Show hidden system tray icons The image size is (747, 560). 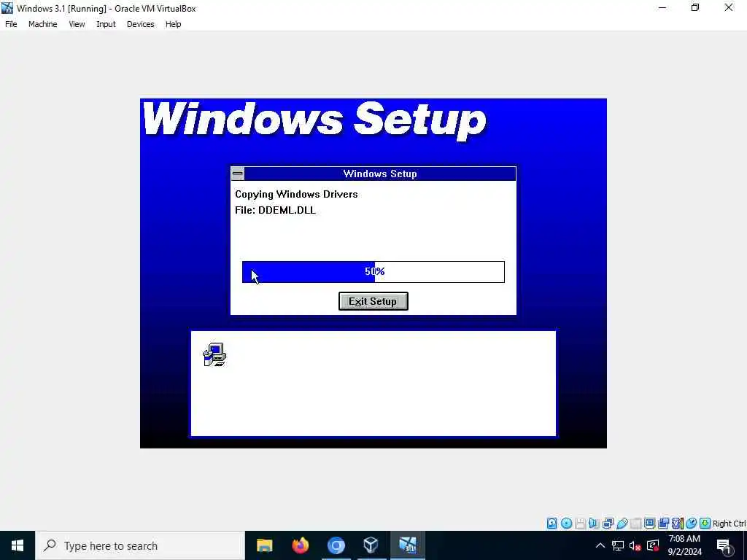click(600, 545)
